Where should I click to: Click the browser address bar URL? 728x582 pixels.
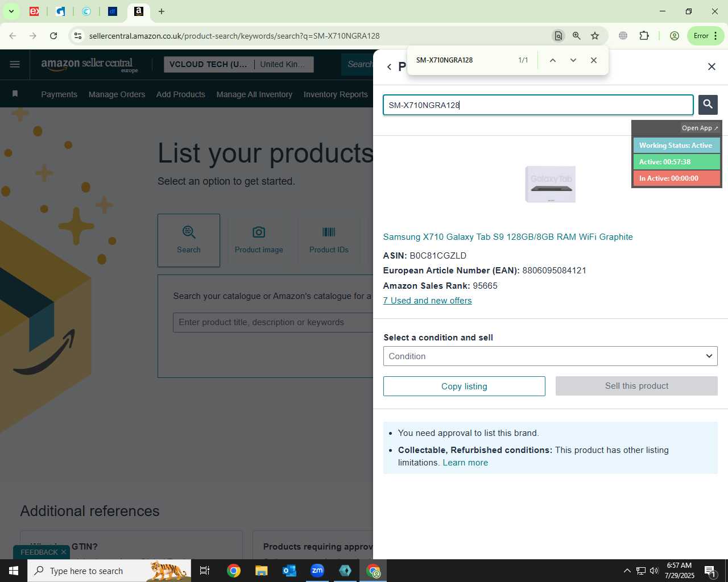point(234,36)
